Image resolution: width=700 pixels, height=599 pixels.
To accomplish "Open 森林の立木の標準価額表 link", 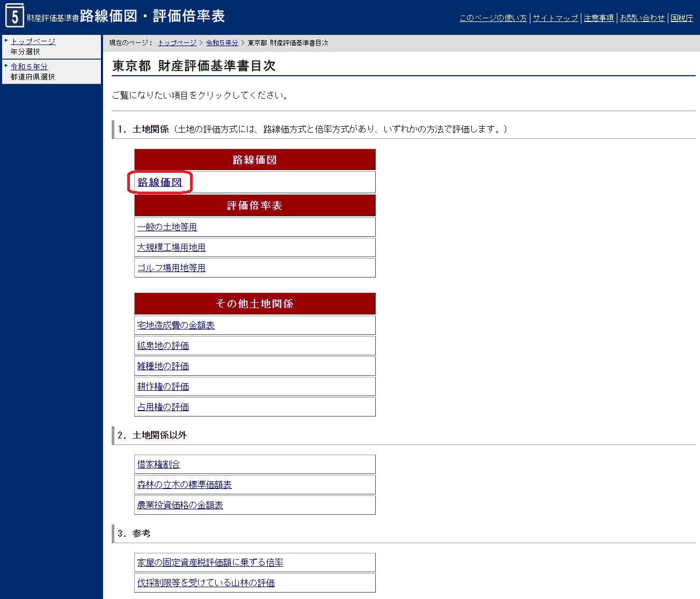I will click(184, 485).
